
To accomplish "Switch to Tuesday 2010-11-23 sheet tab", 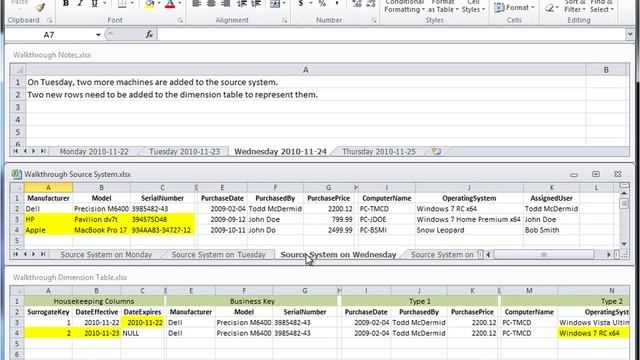I will click(x=184, y=151).
